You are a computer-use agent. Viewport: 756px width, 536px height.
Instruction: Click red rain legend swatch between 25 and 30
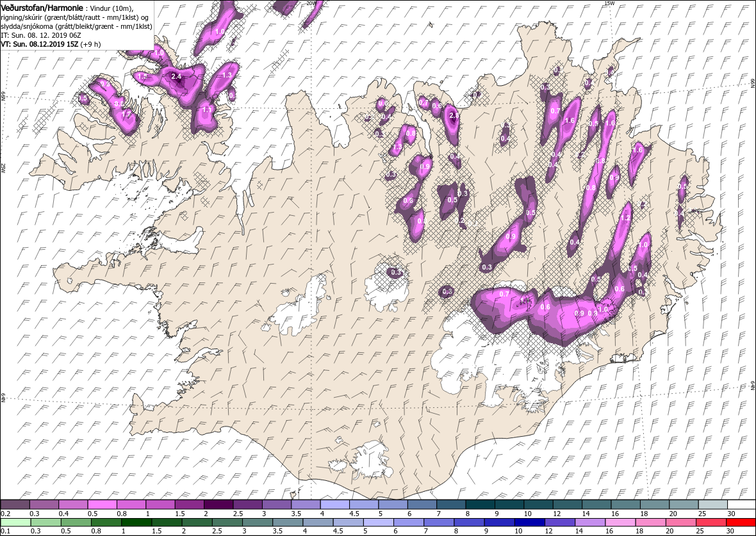click(711, 523)
